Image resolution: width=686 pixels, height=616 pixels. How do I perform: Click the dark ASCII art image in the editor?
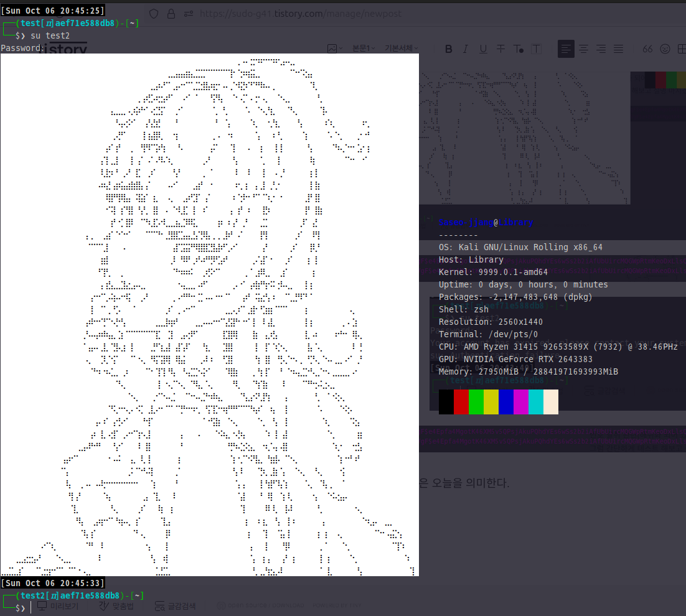pos(525,138)
